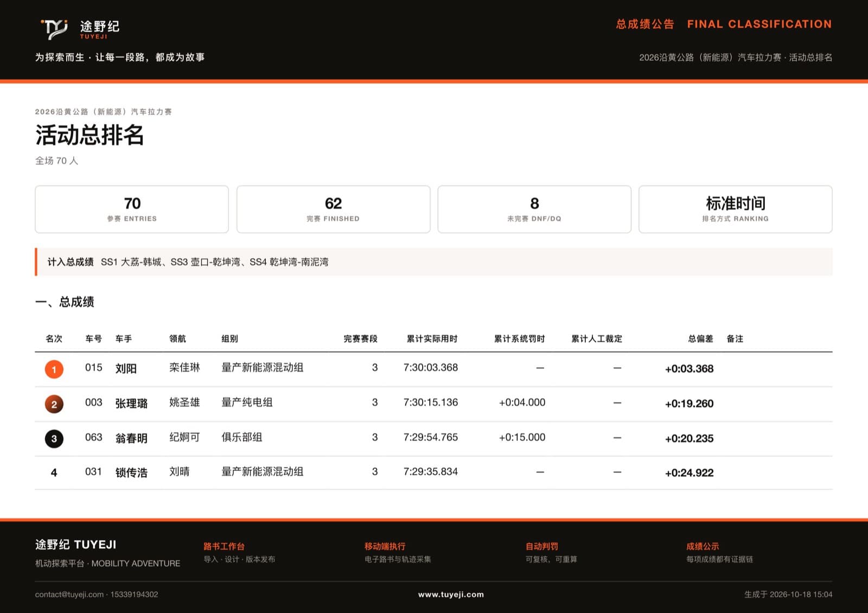This screenshot has height=613, width=868.
Task: Click driver name 翁春明
Action: (x=131, y=438)
